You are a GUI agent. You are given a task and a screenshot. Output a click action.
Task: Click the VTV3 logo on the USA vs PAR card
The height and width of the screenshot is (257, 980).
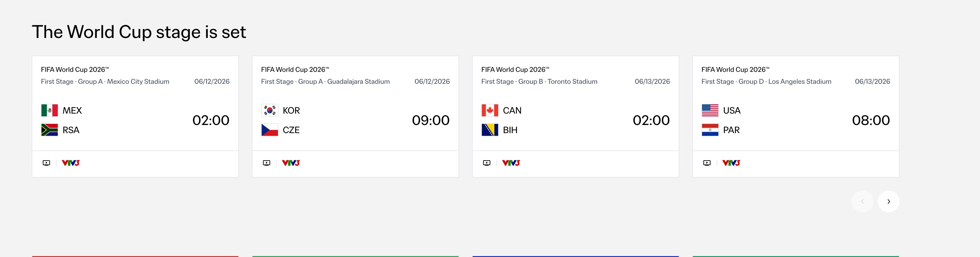click(x=731, y=163)
